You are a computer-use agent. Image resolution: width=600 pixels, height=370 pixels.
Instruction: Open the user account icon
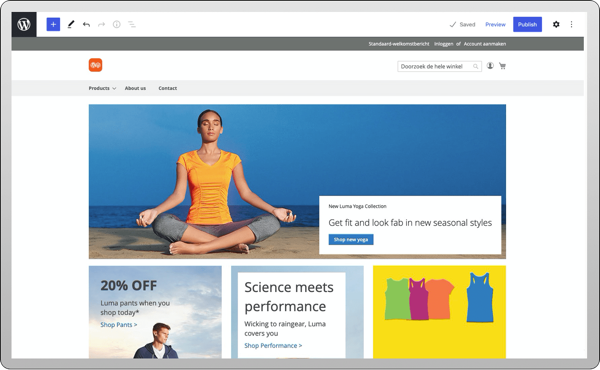(x=490, y=66)
